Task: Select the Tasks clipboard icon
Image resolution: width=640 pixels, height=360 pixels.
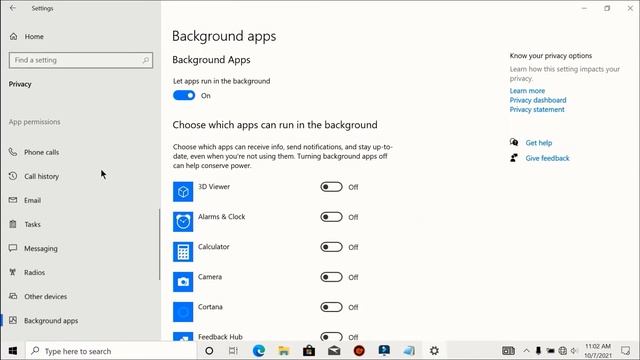Action: [13, 224]
